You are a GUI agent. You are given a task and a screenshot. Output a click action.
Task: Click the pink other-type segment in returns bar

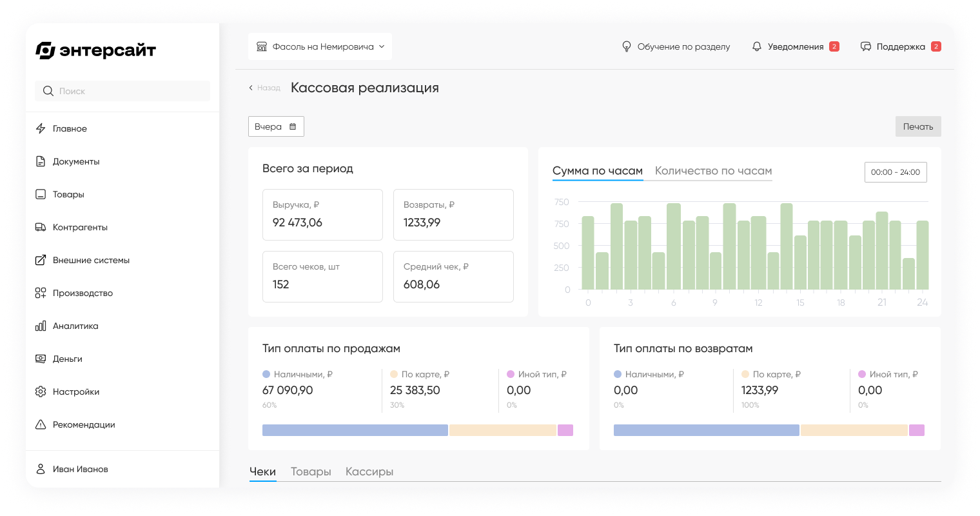[917, 430]
